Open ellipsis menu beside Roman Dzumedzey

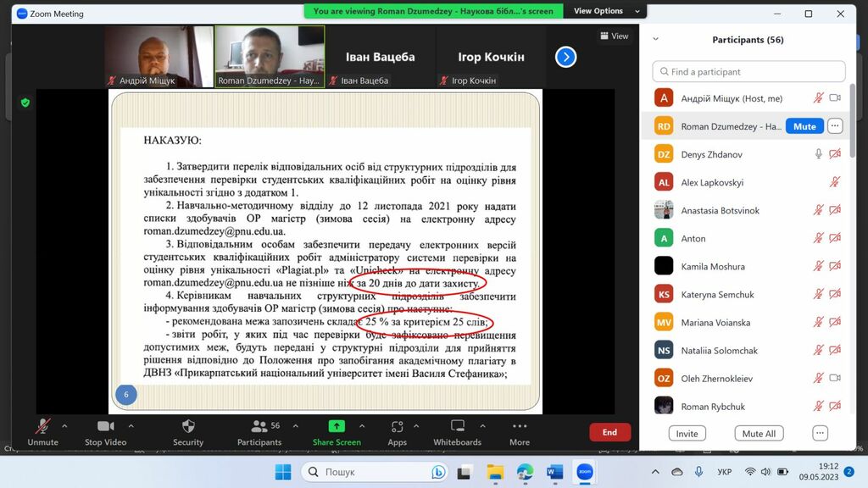tap(835, 126)
